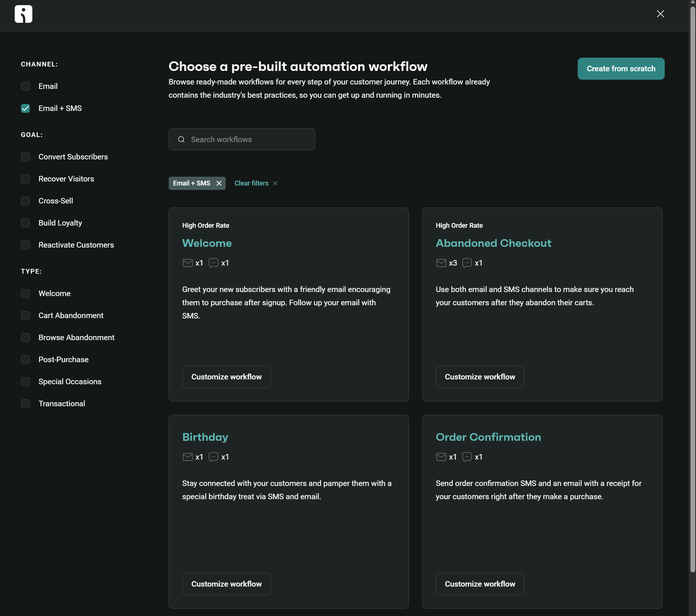
Task: Click High Order Rate on Abandoned Checkout card
Action: tap(459, 226)
